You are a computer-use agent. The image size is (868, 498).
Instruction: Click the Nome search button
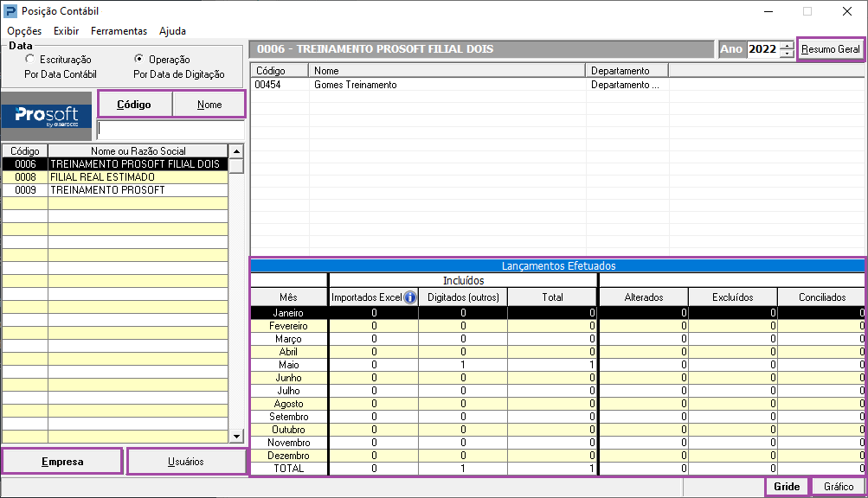[209, 104]
